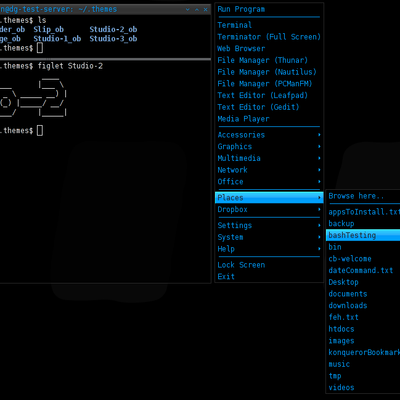
Task: Expand the Accessories submenu
Action: tap(269, 135)
